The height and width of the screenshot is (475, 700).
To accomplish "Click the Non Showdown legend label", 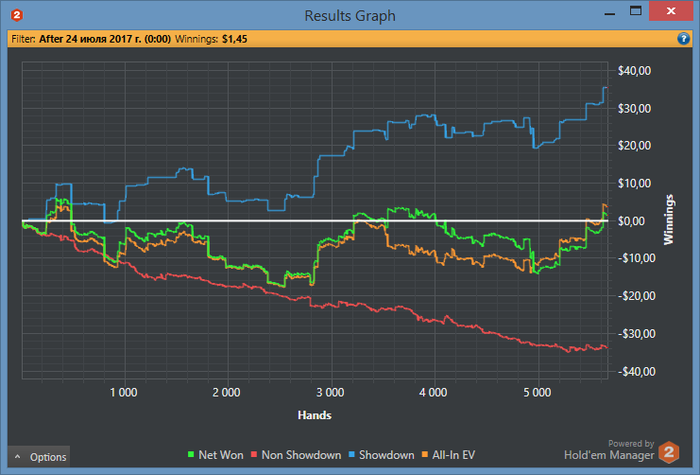I will pyautogui.click(x=301, y=455).
